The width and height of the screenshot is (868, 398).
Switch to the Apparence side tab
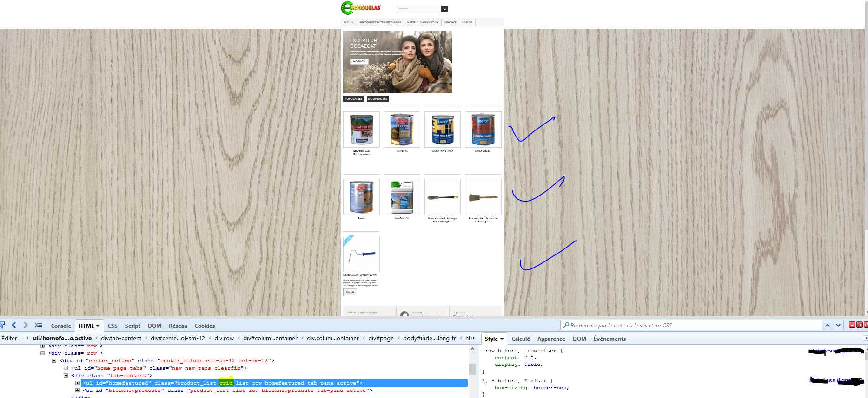pyautogui.click(x=551, y=339)
